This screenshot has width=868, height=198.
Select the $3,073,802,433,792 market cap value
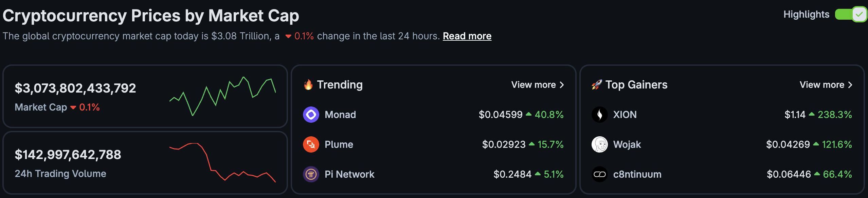click(75, 88)
